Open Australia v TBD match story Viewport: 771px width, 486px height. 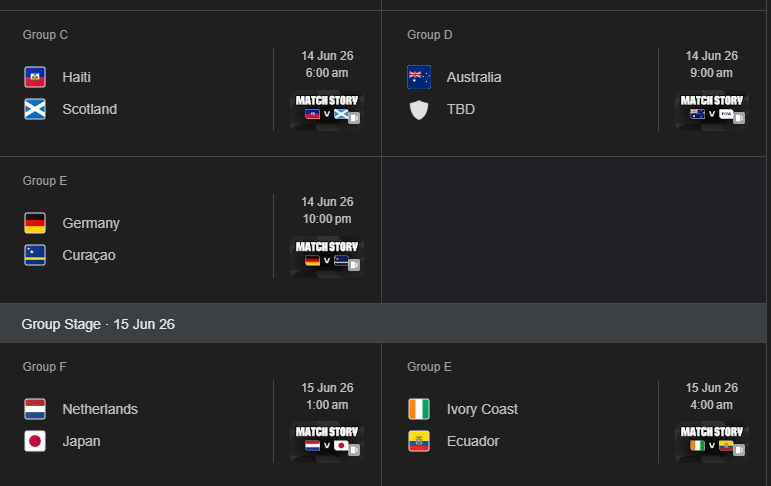[x=711, y=109]
